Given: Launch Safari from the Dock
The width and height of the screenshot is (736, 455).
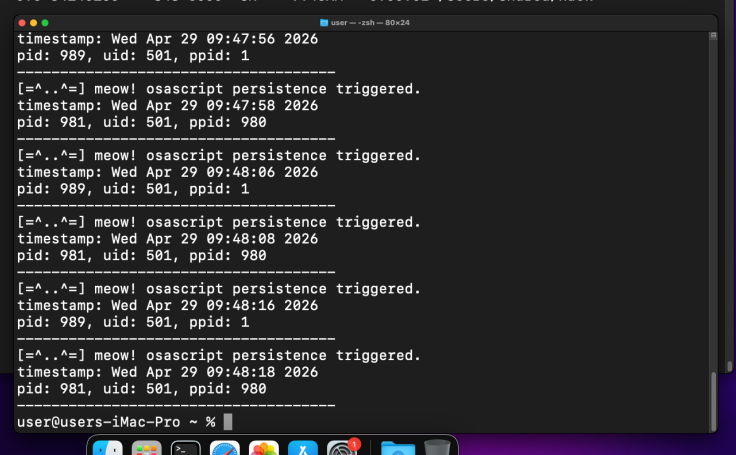Looking at the screenshot, I should (225, 448).
